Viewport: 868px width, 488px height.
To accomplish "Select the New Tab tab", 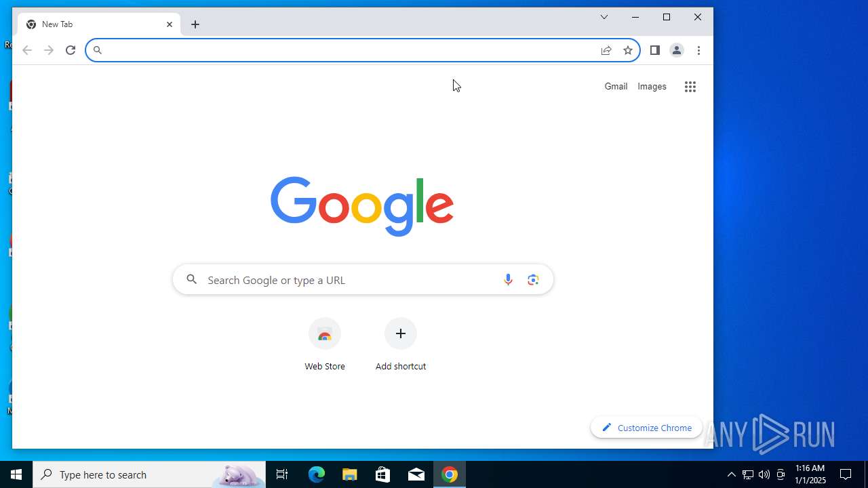I will click(x=99, y=24).
